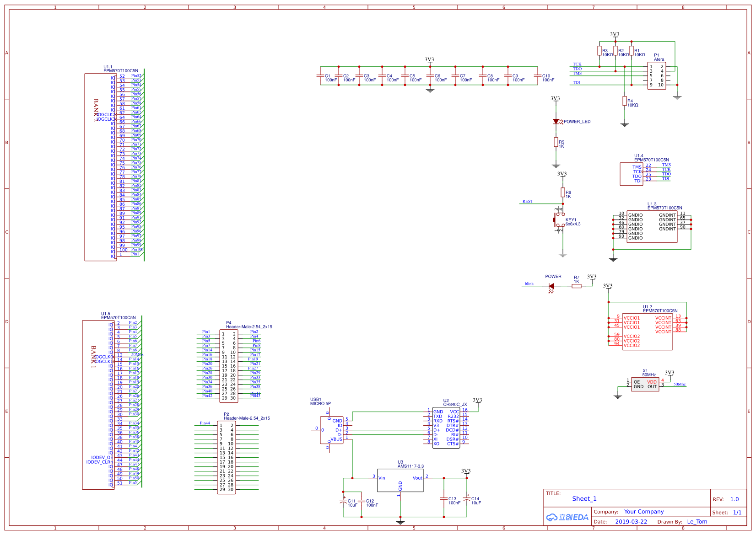756x535 pixels.
Task: Click the date 2019-03-22 field
Action: click(x=631, y=522)
